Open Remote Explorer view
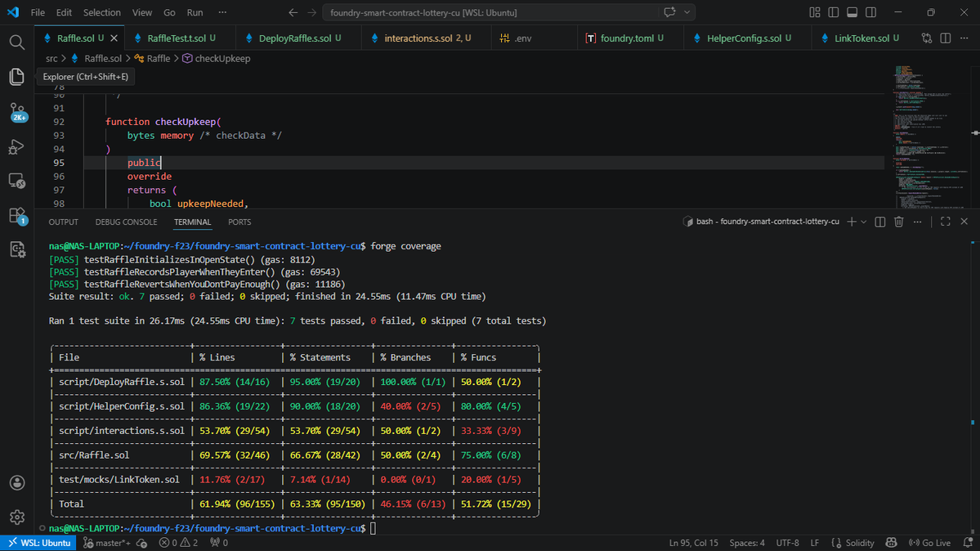 click(x=17, y=181)
